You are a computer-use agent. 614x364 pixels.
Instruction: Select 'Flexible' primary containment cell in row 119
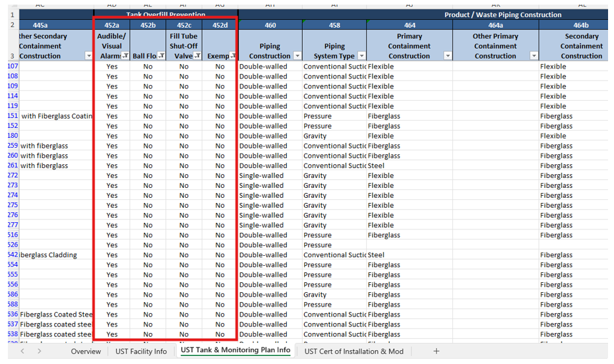click(410, 106)
